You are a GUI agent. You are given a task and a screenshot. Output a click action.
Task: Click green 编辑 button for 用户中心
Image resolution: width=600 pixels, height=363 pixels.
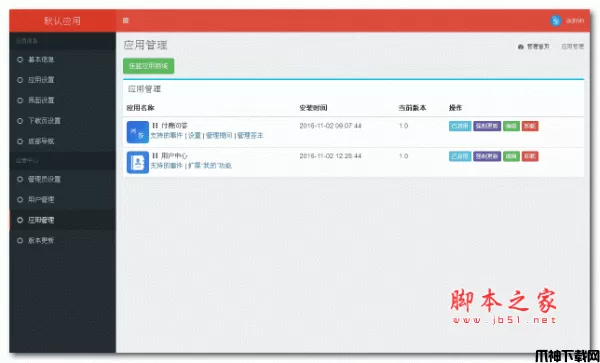(x=511, y=156)
